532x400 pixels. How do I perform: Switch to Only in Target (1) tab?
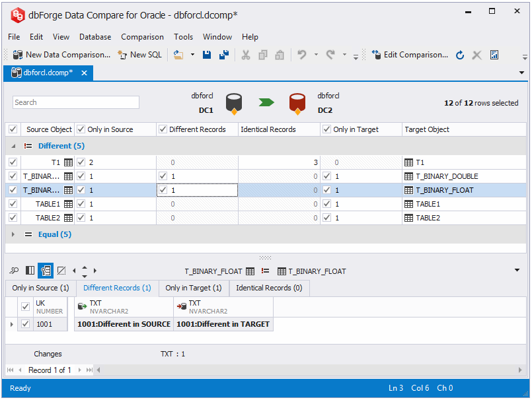coord(194,288)
